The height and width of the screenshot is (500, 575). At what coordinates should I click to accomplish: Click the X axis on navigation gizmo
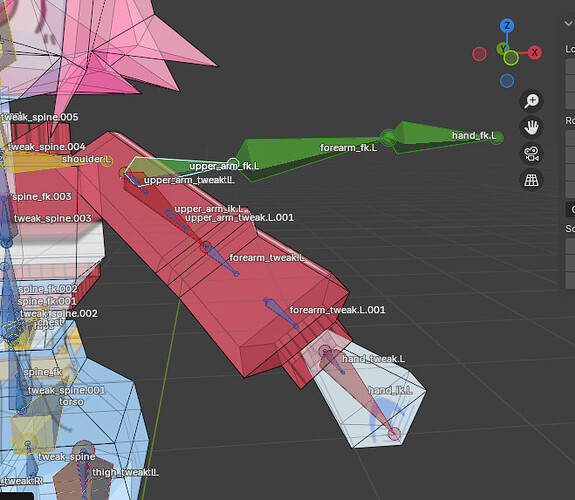pyautogui.click(x=534, y=52)
